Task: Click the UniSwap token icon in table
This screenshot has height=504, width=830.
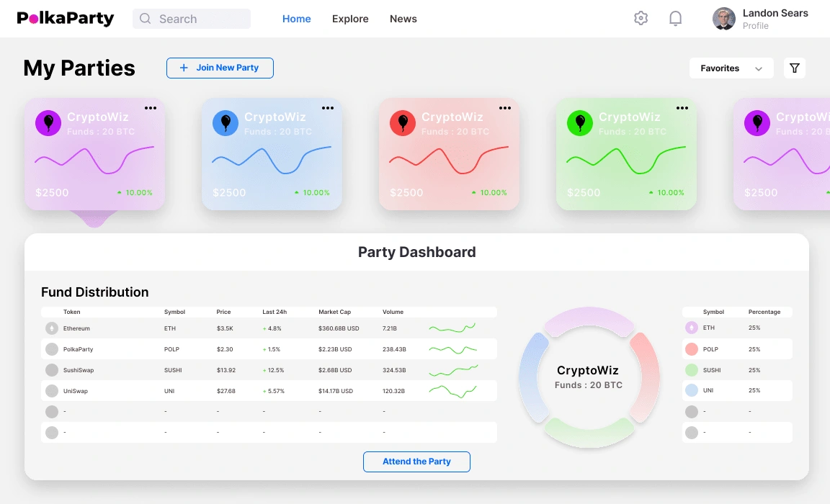Action: point(52,391)
